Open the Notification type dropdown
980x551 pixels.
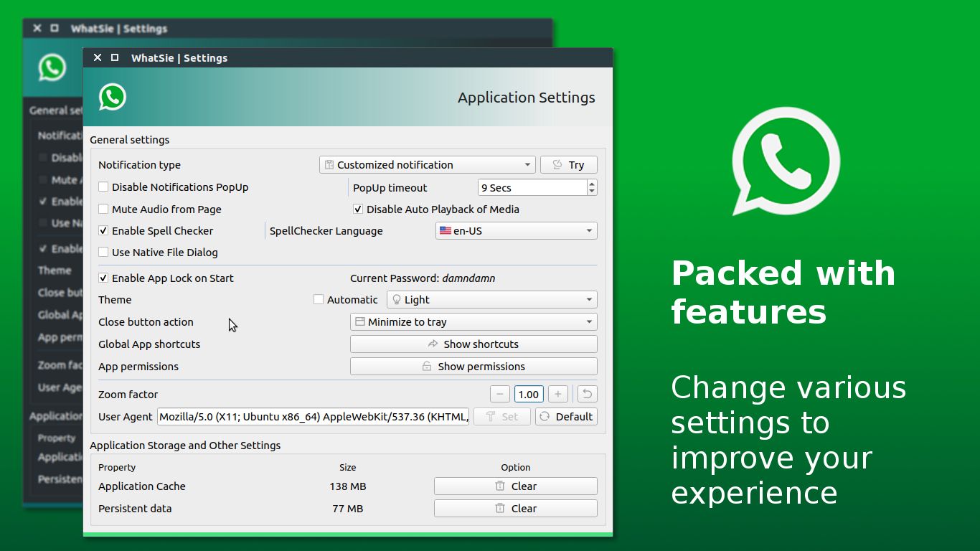point(428,165)
